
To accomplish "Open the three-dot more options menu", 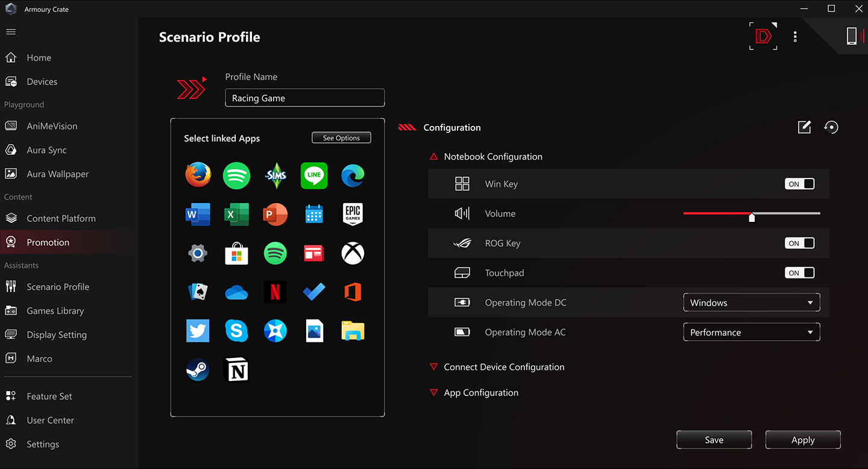I will (795, 37).
